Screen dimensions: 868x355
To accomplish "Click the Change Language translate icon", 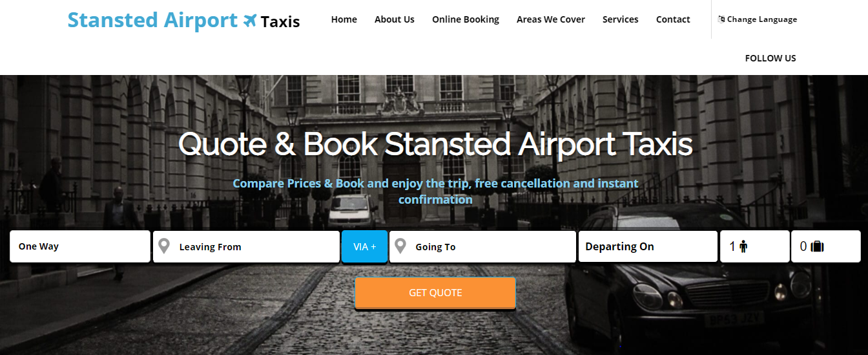I will tap(721, 19).
